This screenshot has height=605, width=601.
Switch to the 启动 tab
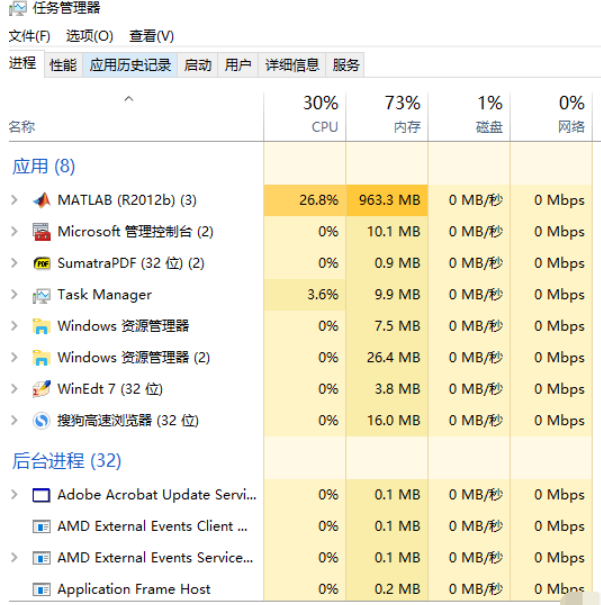pos(198,65)
